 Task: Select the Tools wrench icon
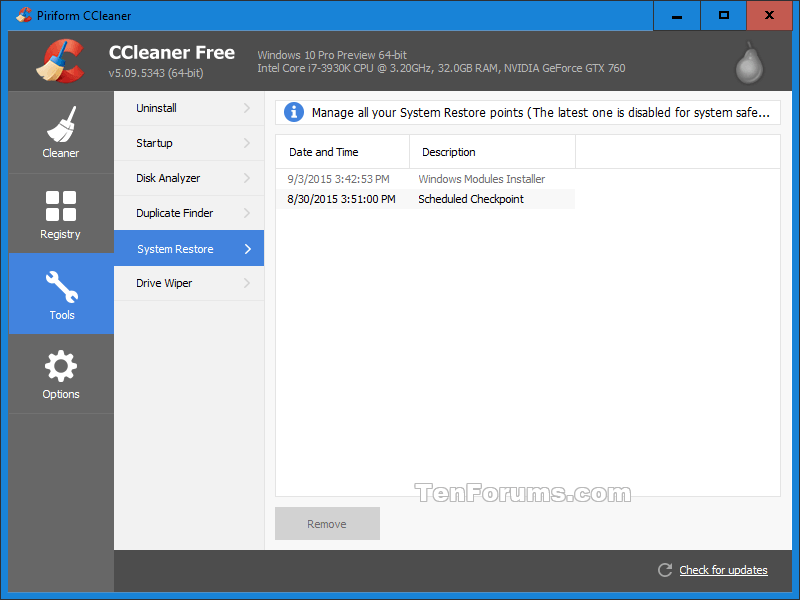pos(61,287)
